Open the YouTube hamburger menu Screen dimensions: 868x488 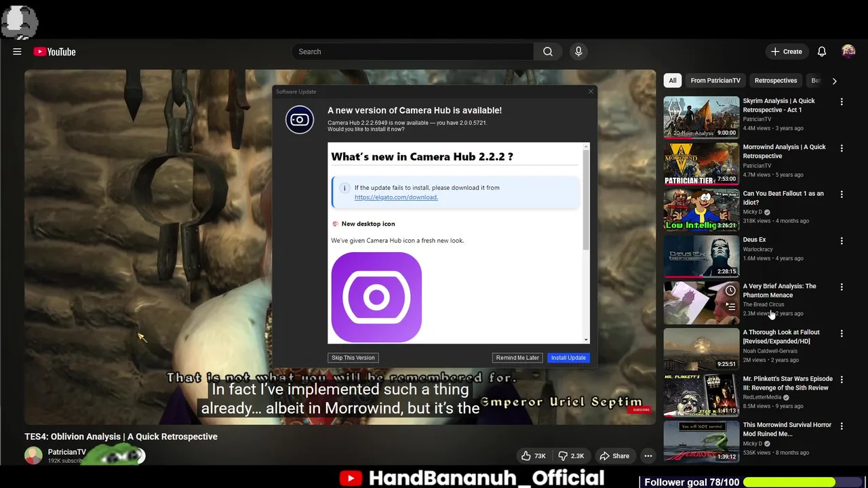coord(17,52)
